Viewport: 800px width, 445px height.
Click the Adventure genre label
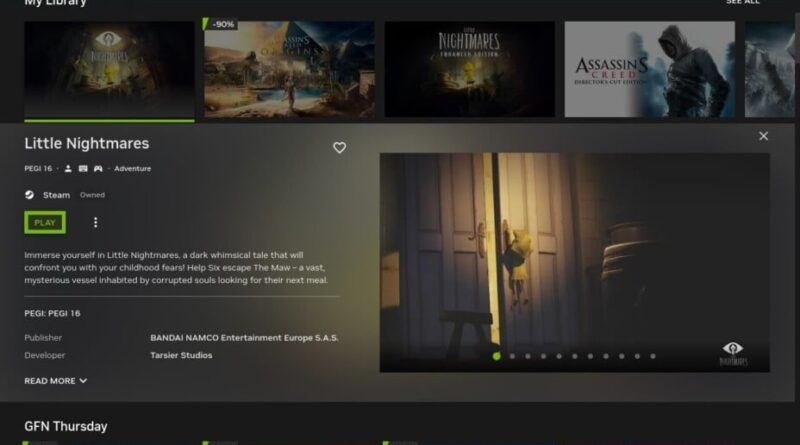(x=133, y=168)
